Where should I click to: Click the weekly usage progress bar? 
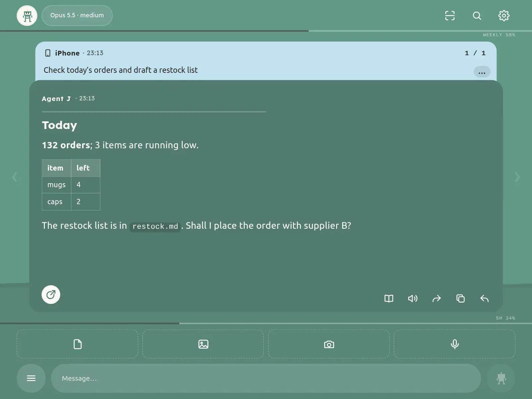click(266, 31)
